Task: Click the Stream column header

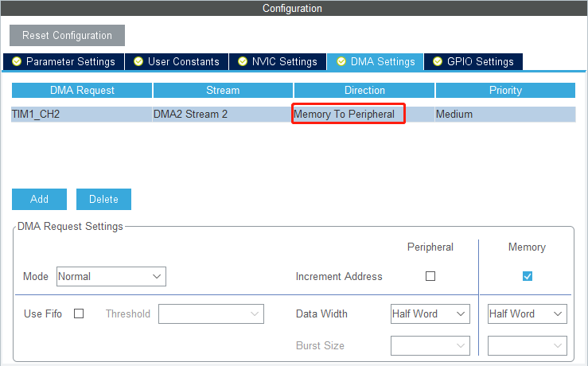Action: point(223,91)
